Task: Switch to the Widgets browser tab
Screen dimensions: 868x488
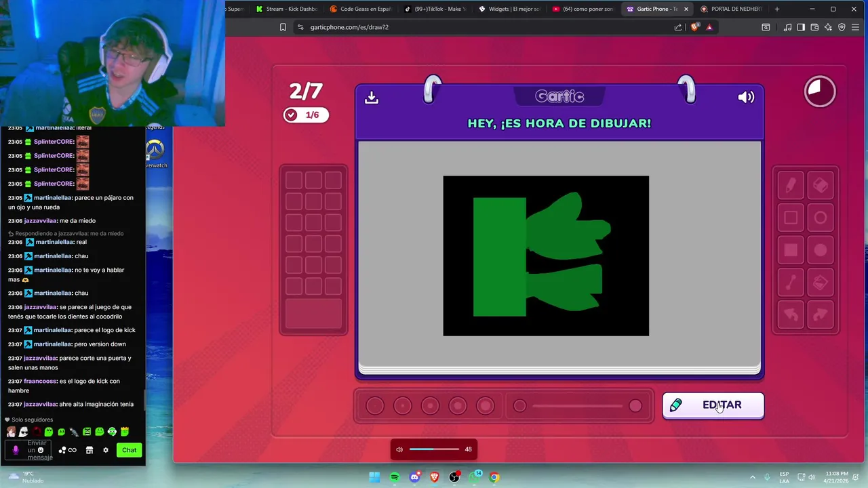Action: pyautogui.click(x=509, y=9)
